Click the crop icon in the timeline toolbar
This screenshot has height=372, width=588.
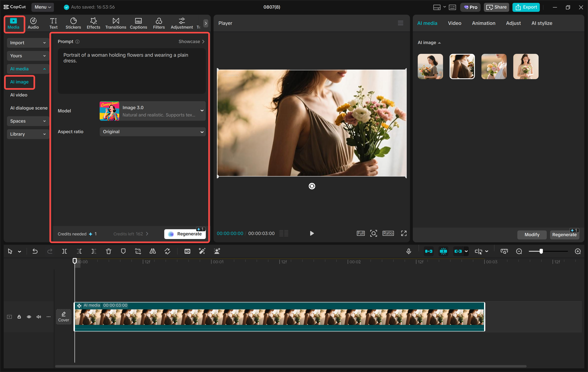[138, 251]
